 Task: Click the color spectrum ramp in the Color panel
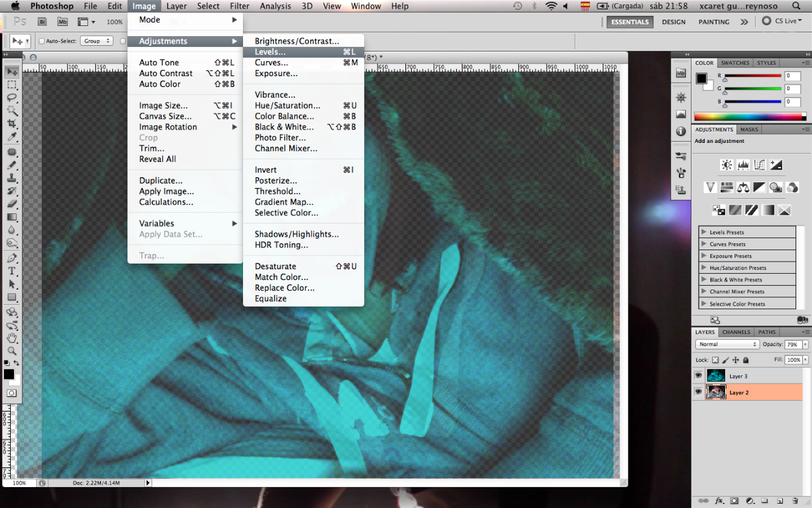click(x=749, y=117)
